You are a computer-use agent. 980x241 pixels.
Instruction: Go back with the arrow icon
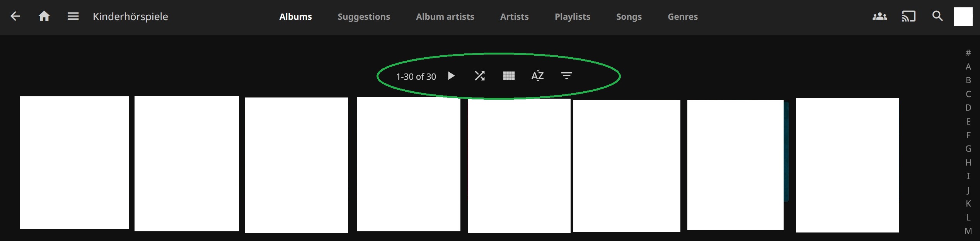click(x=15, y=16)
